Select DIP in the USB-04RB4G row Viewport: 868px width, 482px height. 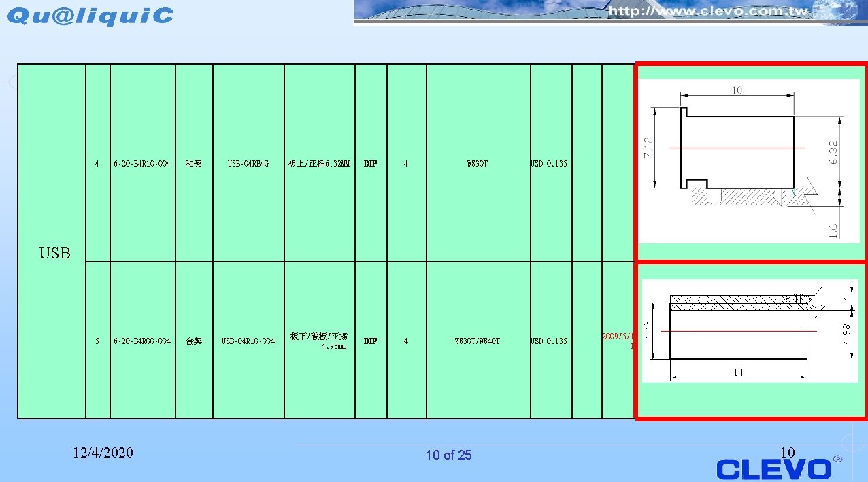(x=371, y=163)
